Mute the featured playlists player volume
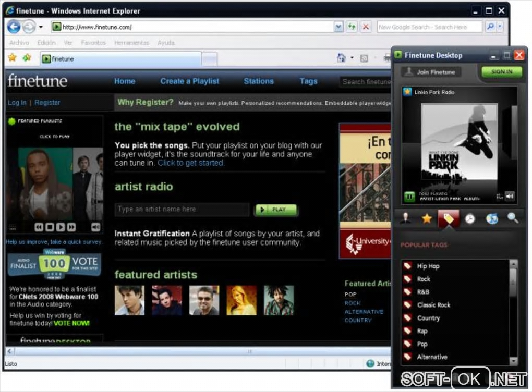This screenshot has height=392, width=532. pos(95,227)
